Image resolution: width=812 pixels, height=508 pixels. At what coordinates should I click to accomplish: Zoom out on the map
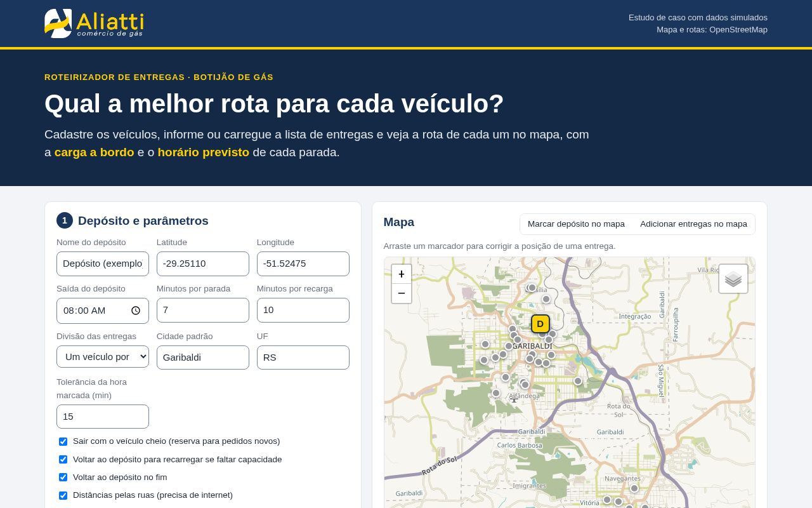pyautogui.click(x=402, y=293)
